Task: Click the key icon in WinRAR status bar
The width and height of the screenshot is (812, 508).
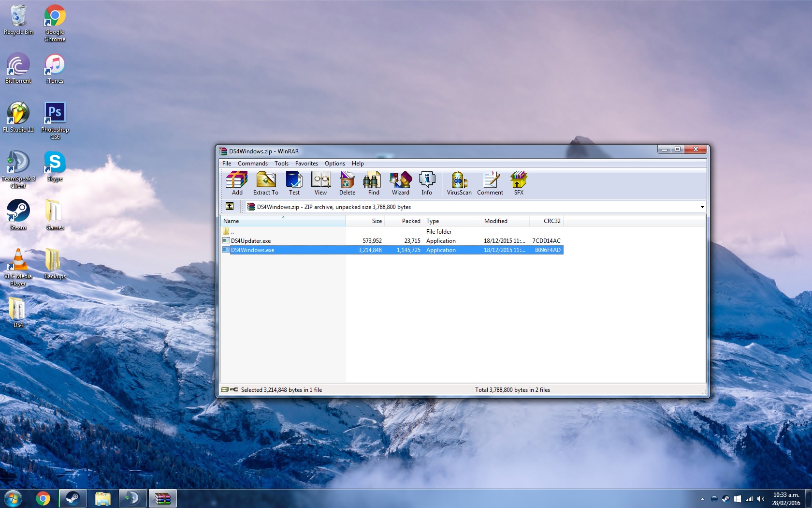Action: pyautogui.click(x=234, y=389)
